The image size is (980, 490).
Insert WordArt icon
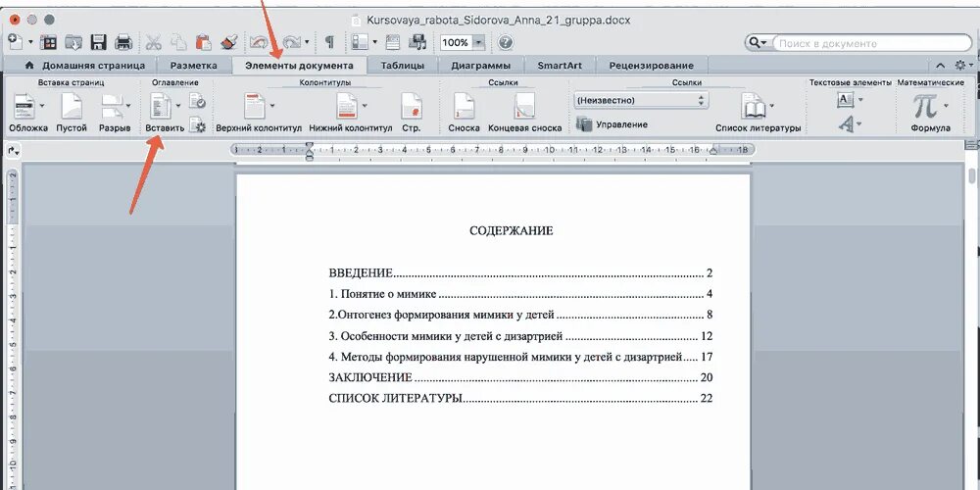point(847,124)
